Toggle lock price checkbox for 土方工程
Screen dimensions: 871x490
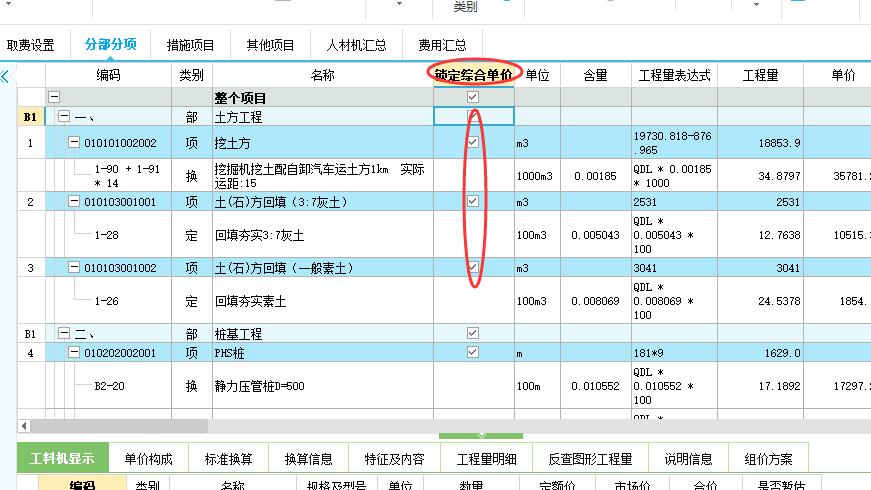pos(473,116)
